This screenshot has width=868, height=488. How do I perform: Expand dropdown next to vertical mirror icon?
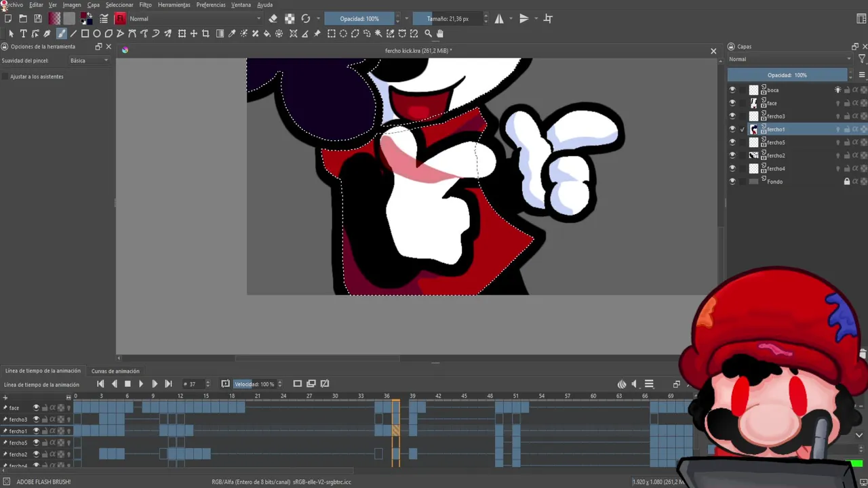(536, 19)
